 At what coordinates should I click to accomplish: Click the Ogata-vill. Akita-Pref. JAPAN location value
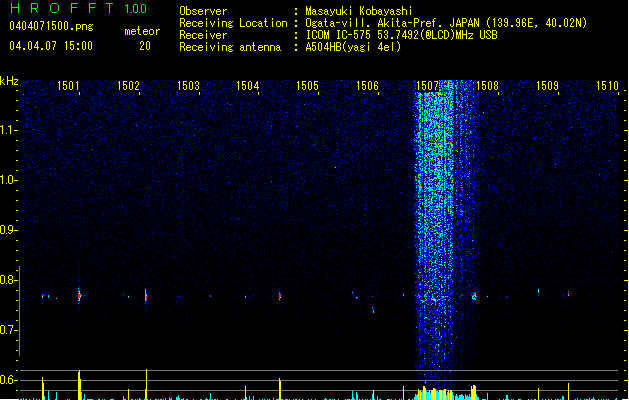click(446, 23)
